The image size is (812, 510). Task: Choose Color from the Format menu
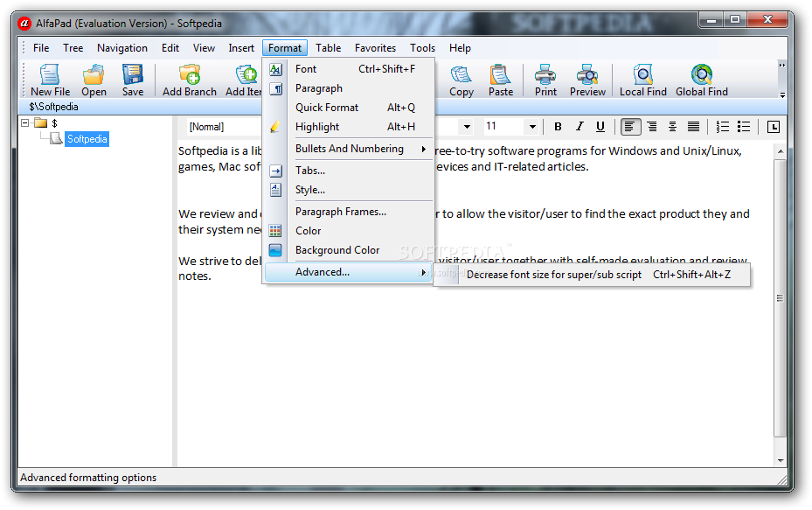349,231
